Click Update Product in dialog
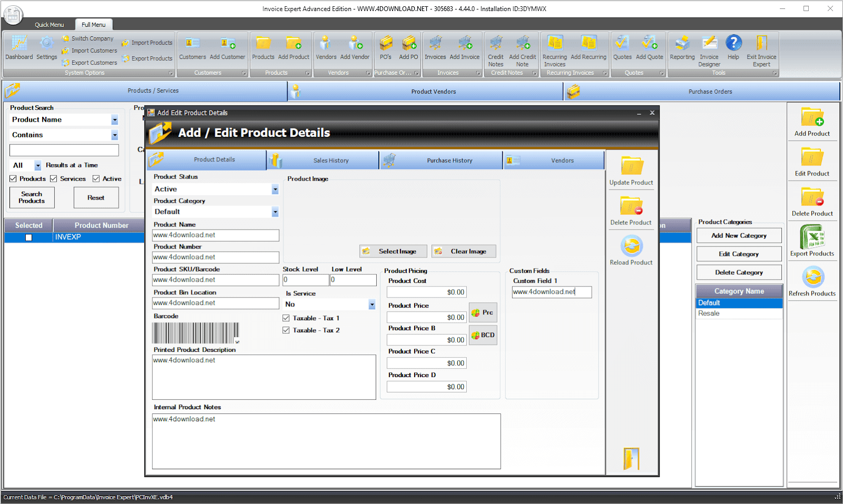 (631, 171)
